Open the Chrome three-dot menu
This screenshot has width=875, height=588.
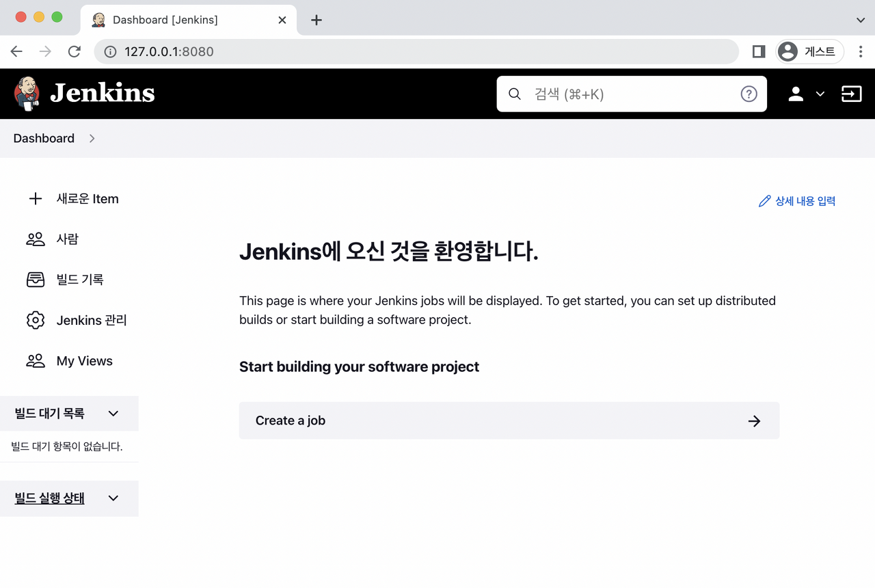pyautogui.click(x=861, y=52)
